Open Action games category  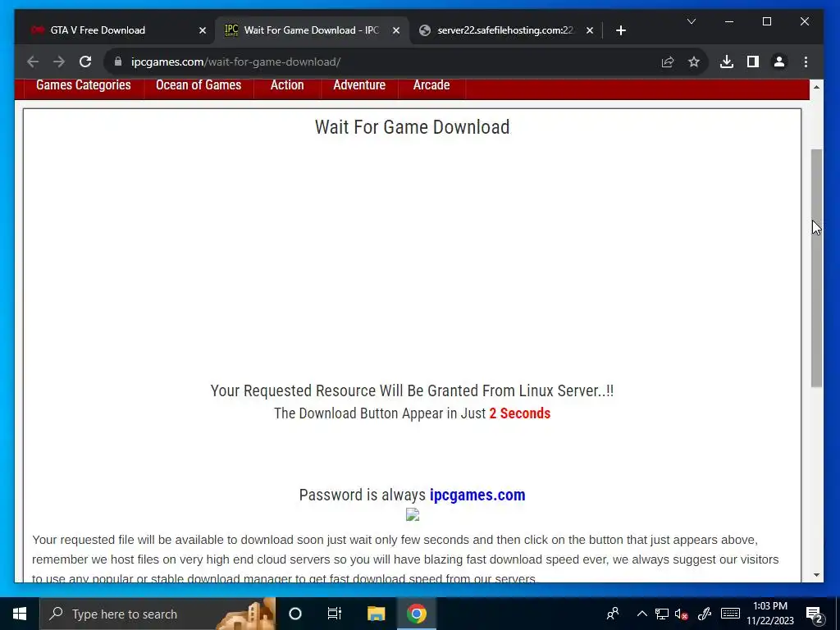(x=287, y=85)
